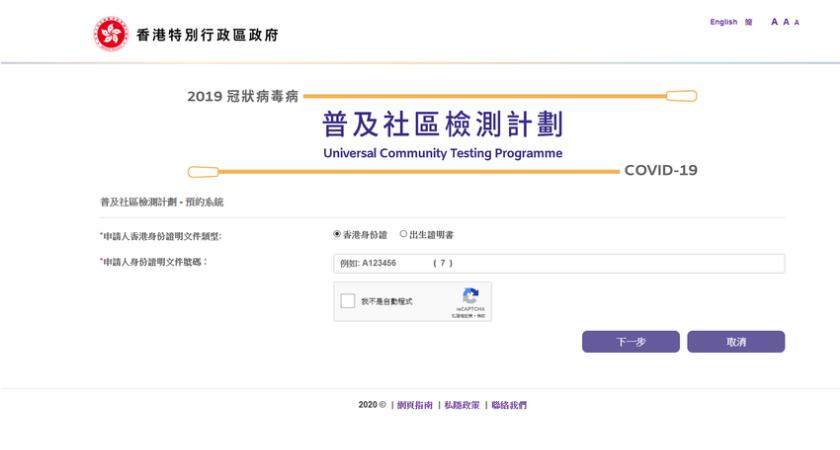Select the 香港身份證 radio button

click(x=337, y=235)
